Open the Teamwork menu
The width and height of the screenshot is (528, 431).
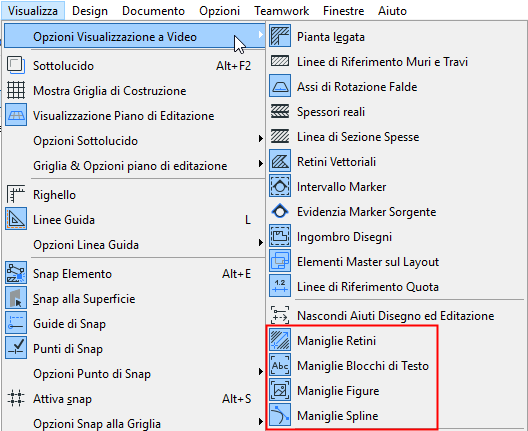coord(282,10)
